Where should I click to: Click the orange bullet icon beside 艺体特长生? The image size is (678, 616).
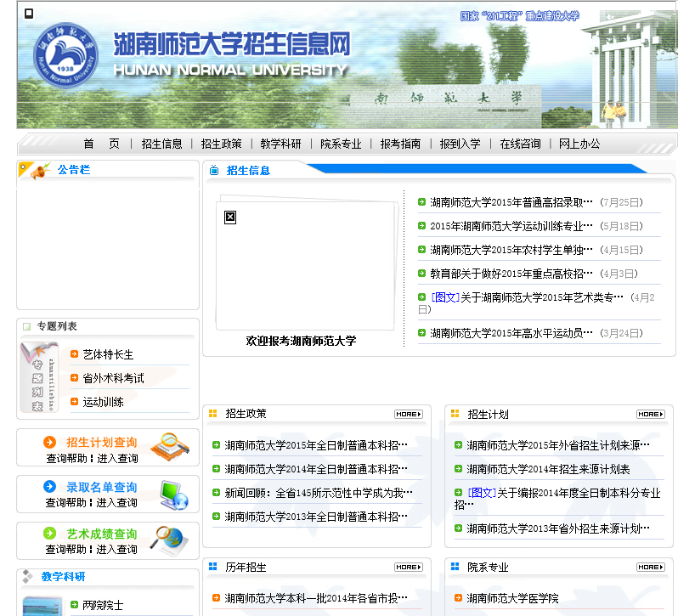click(75, 354)
